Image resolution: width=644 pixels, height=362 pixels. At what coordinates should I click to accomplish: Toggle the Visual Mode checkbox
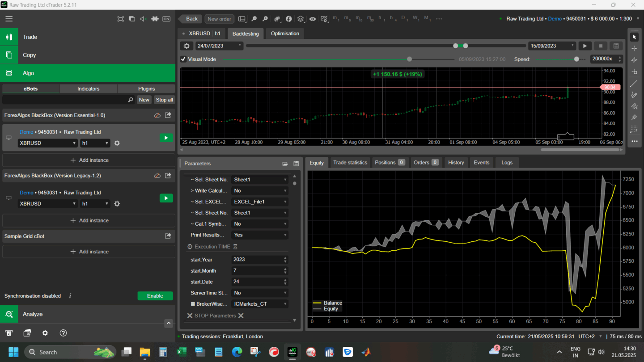[x=183, y=59]
